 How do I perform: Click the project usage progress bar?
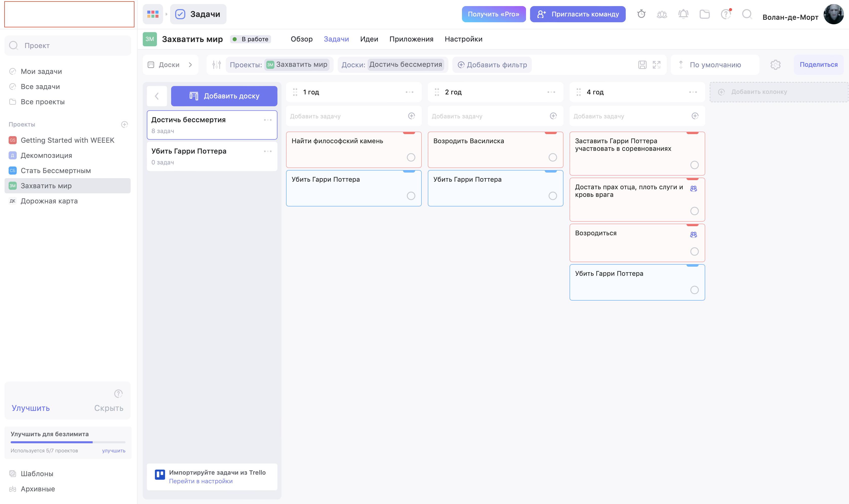click(68, 442)
